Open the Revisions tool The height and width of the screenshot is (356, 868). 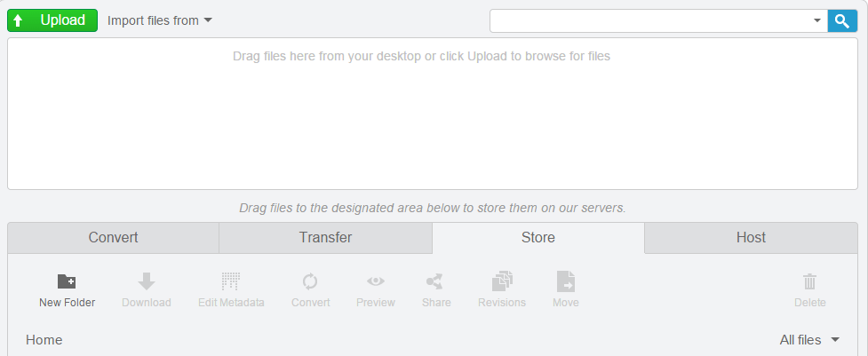click(502, 289)
